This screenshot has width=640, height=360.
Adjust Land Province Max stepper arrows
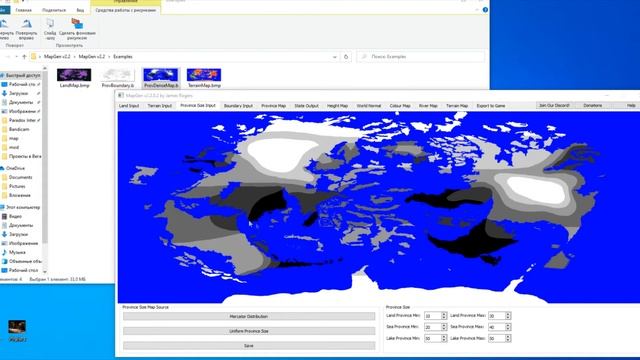pyautogui.click(x=508, y=316)
